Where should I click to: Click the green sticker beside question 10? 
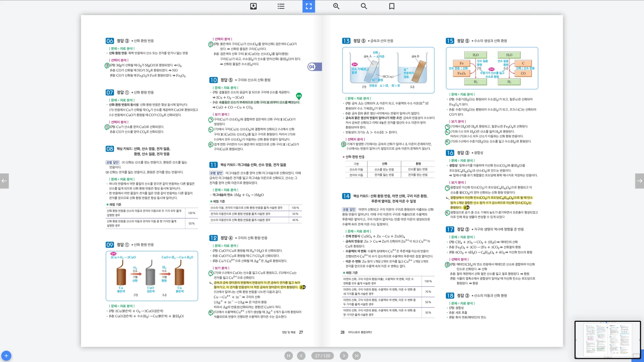pyautogui.click(x=299, y=96)
